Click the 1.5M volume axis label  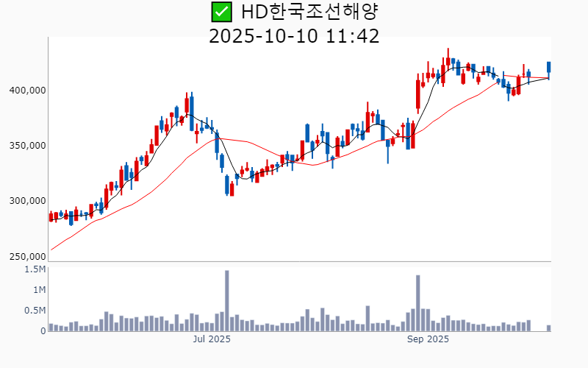coord(35,269)
